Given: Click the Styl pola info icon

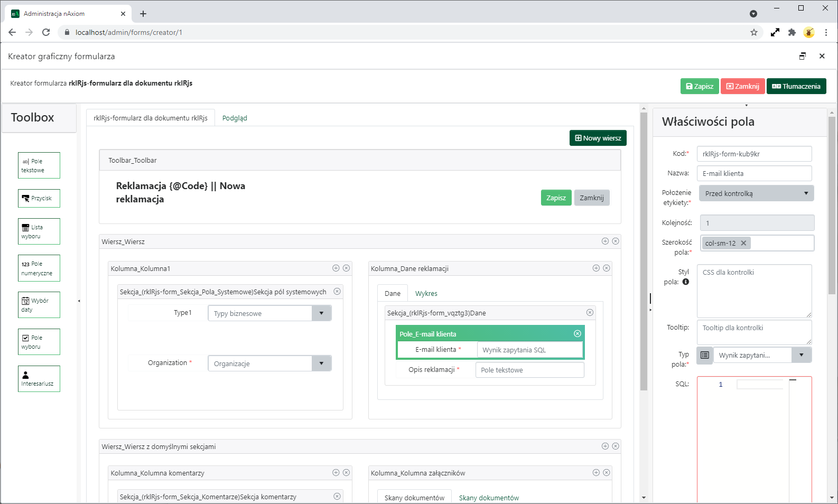Looking at the screenshot, I should point(686,282).
